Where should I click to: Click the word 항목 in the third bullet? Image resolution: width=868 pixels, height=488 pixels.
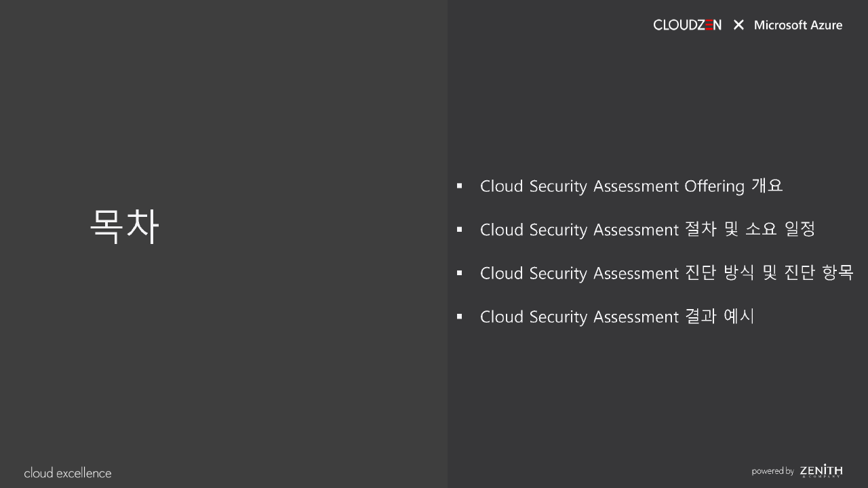(837, 272)
